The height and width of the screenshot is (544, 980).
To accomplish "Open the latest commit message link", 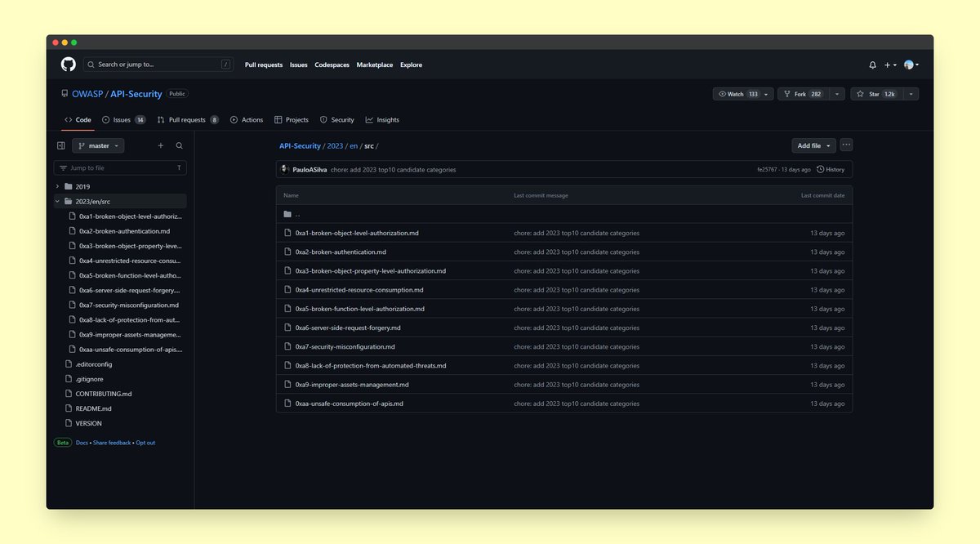I will point(394,169).
